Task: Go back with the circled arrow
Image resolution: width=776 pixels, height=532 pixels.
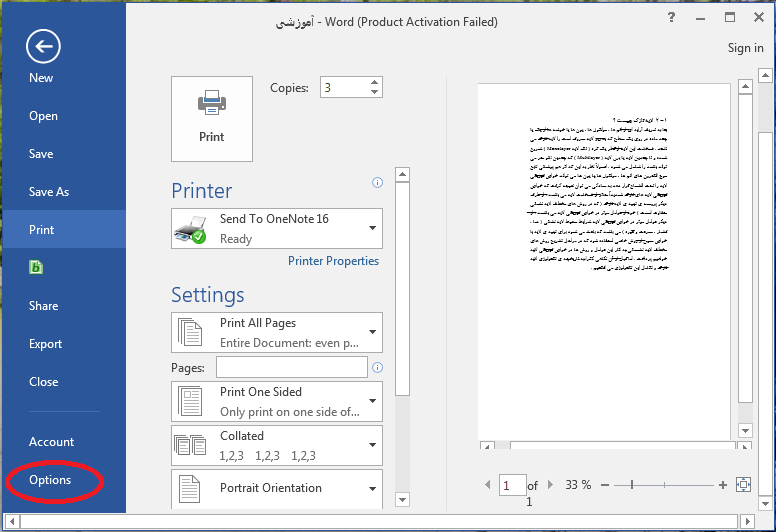Action: click(44, 47)
